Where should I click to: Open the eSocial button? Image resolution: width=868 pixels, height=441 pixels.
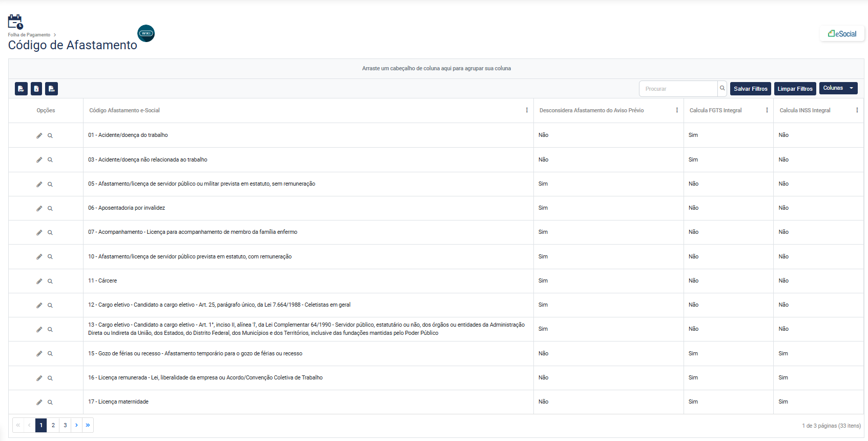[x=842, y=34]
